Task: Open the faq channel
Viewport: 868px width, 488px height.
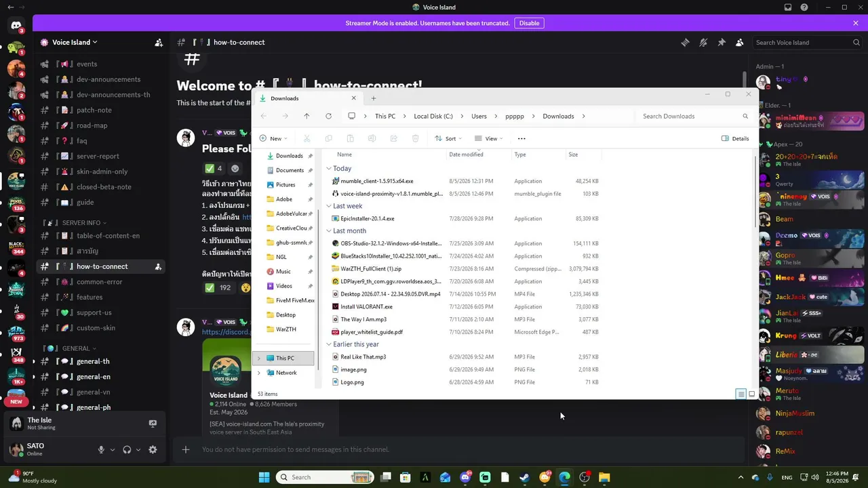Action: 100,141
